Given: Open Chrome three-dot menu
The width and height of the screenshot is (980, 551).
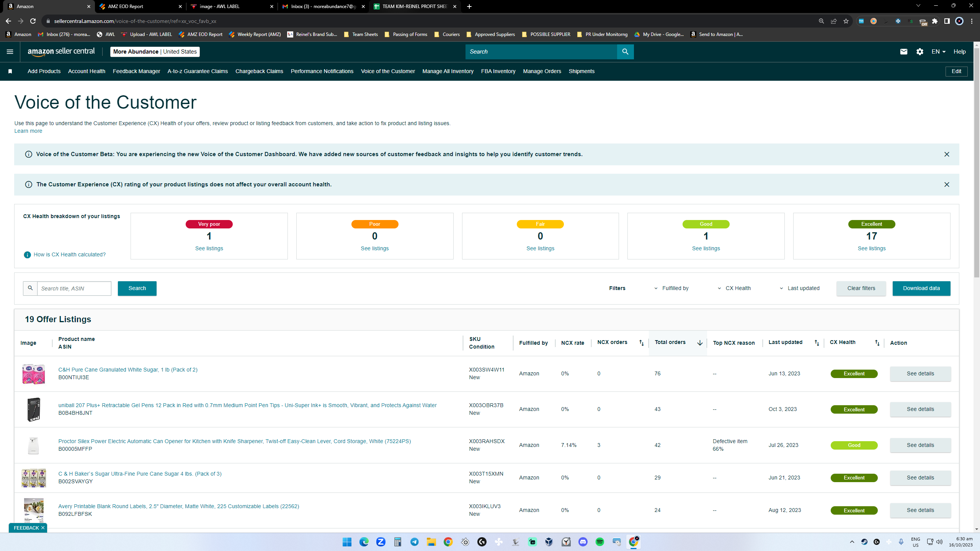Looking at the screenshot, I should pyautogui.click(x=972, y=21).
